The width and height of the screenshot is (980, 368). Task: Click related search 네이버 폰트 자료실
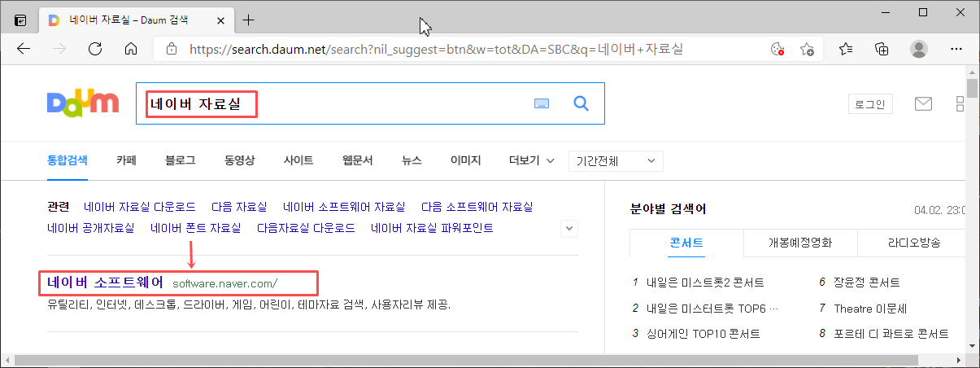point(196,228)
